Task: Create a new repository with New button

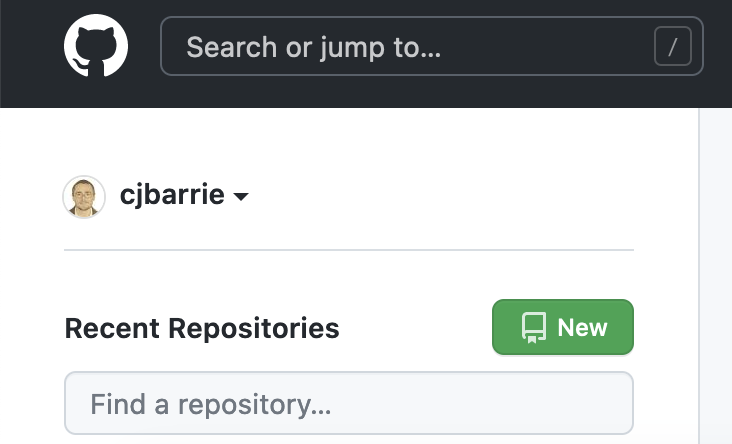Action: pyautogui.click(x=563, y=327)
